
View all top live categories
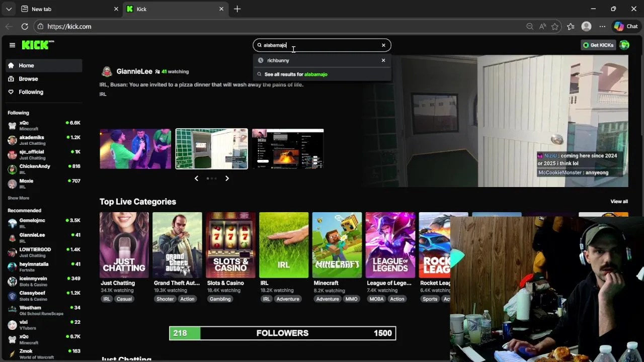coord(619,202)
